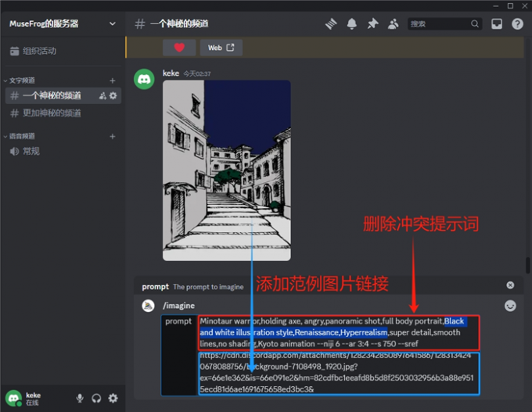This screenshot has height=412, width=532.
Task: Edit settings of 一个神秘的频道 channel
Action: (x=113, y=96)
